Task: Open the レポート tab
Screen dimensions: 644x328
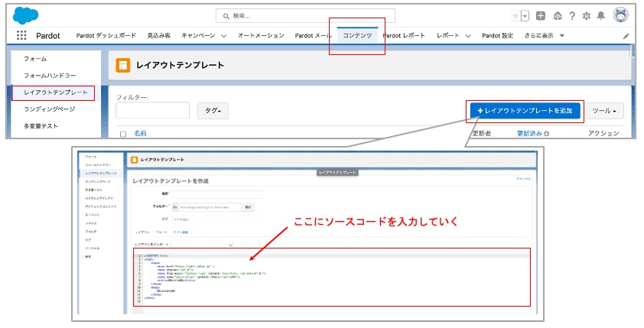Action: tap(447, 36)
